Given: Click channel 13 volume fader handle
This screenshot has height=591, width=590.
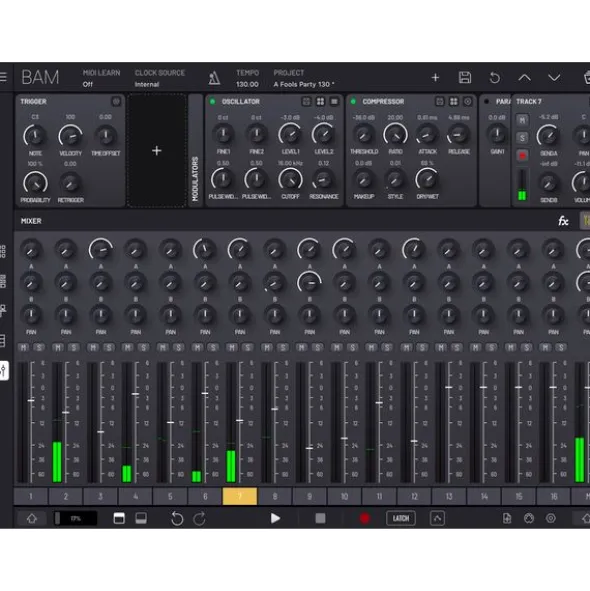Looking at the screenshot, I should (x=449, y=387).
